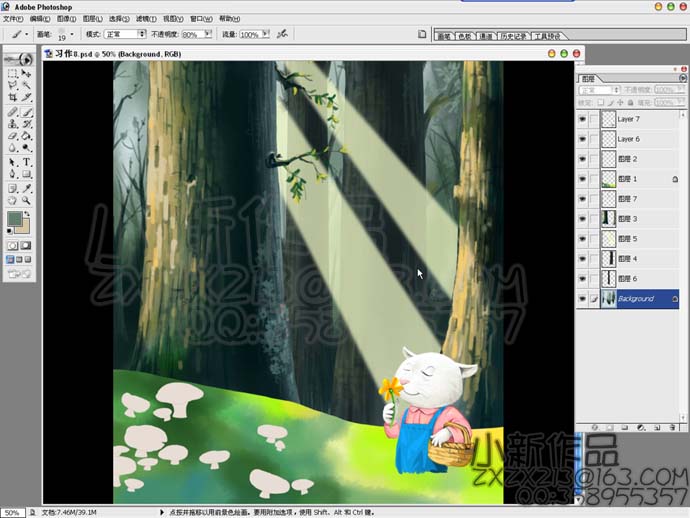Viewport: 690px width, 518px height.
Task: Toggle visibility of Background layer
Action: (x=582, y=299)
